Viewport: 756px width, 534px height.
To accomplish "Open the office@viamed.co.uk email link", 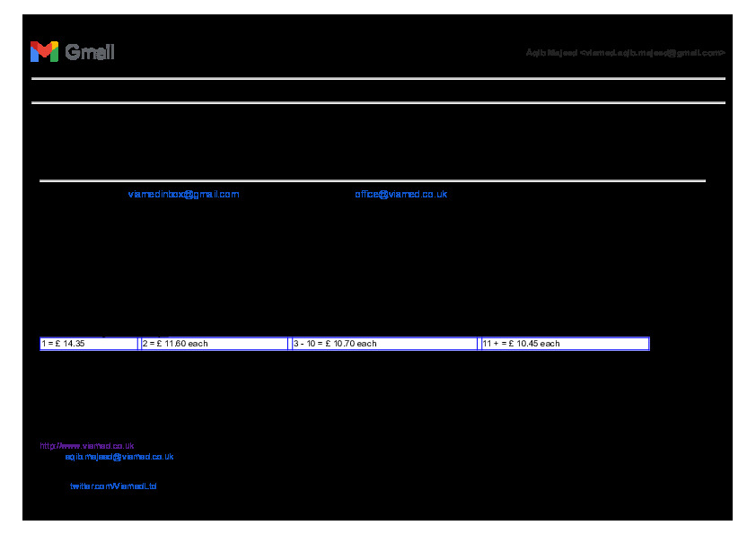I will pos(400,194).
